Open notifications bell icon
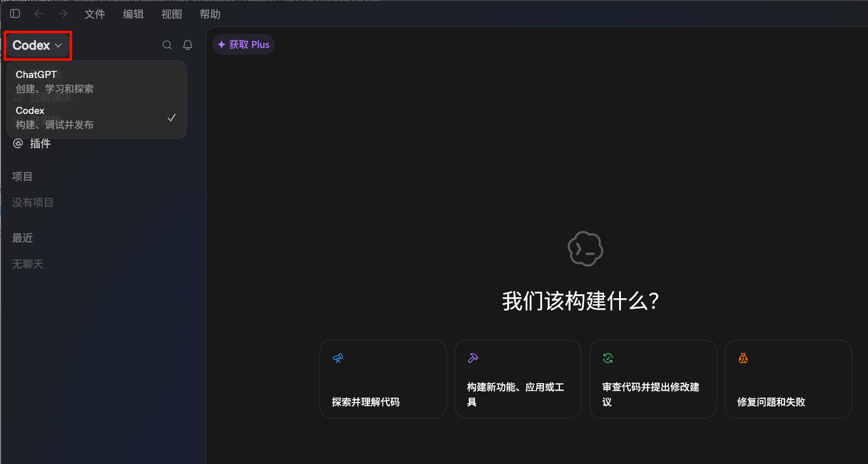868x464 pixels. point(188,45)
